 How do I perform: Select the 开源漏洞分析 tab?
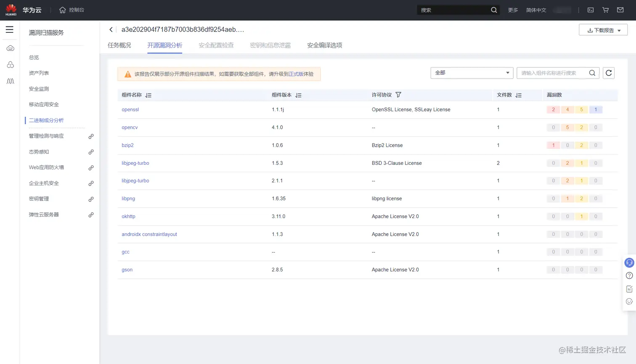pos(164,45)
